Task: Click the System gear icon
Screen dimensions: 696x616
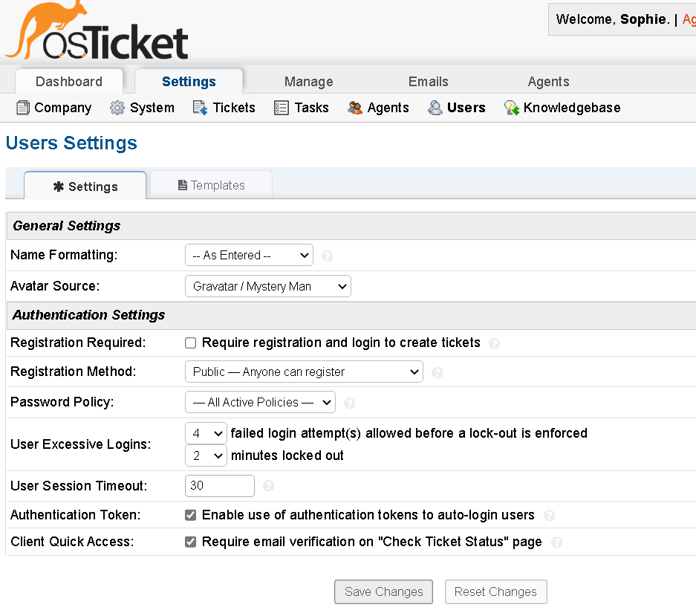Action: click(117, 108)
